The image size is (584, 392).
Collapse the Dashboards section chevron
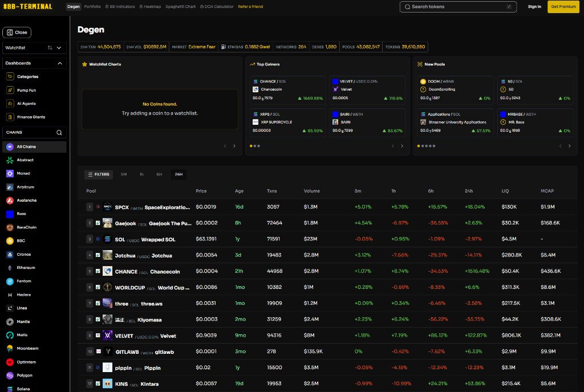[x=59, y=63]
